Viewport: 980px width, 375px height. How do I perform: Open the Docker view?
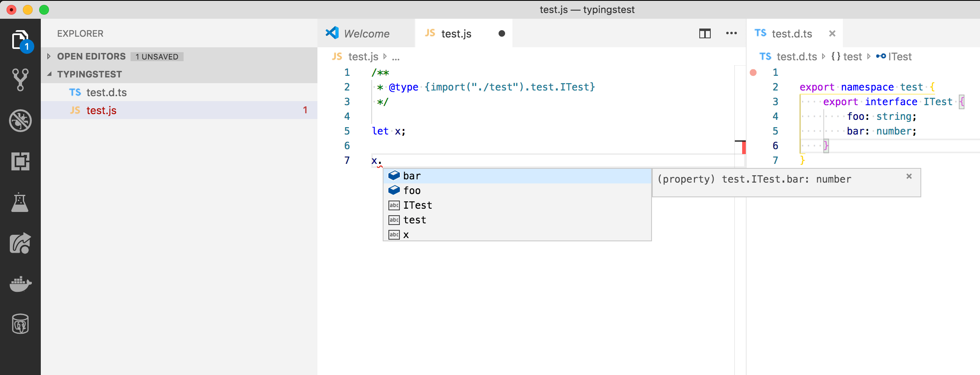(x=20, y=284)
